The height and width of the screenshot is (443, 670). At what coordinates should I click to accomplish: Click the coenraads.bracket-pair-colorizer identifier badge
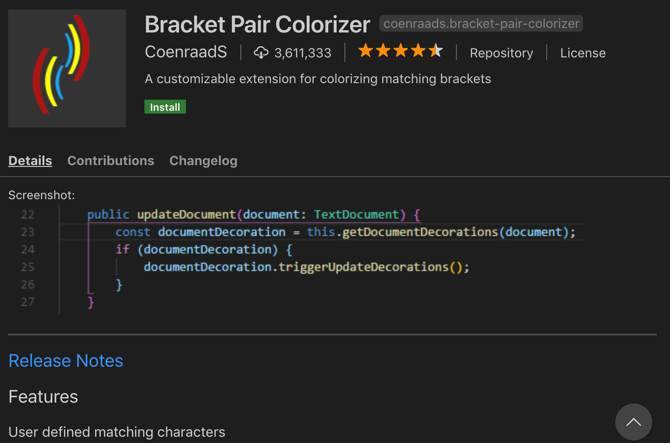point(481,24)
